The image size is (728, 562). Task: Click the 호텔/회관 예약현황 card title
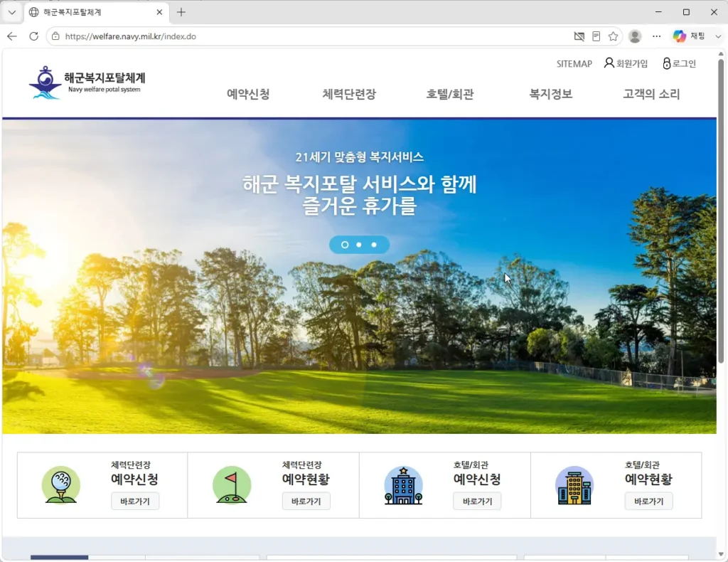coord(648,479)
